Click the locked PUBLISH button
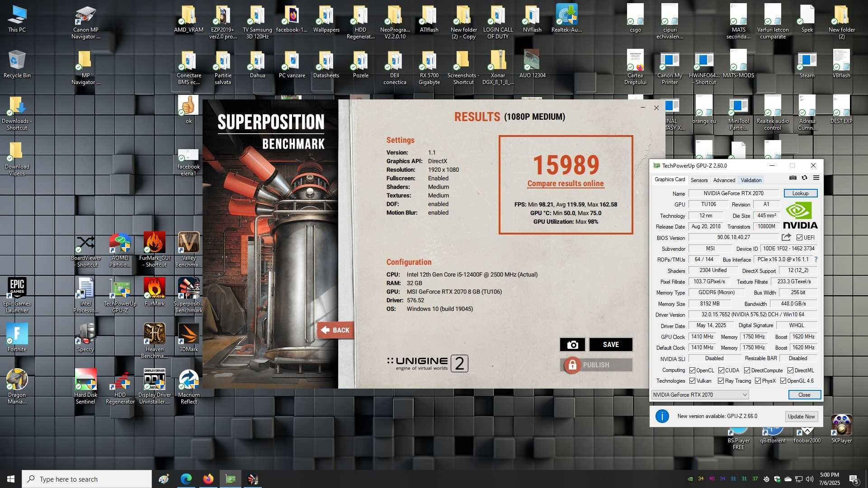 coord(596,365)
